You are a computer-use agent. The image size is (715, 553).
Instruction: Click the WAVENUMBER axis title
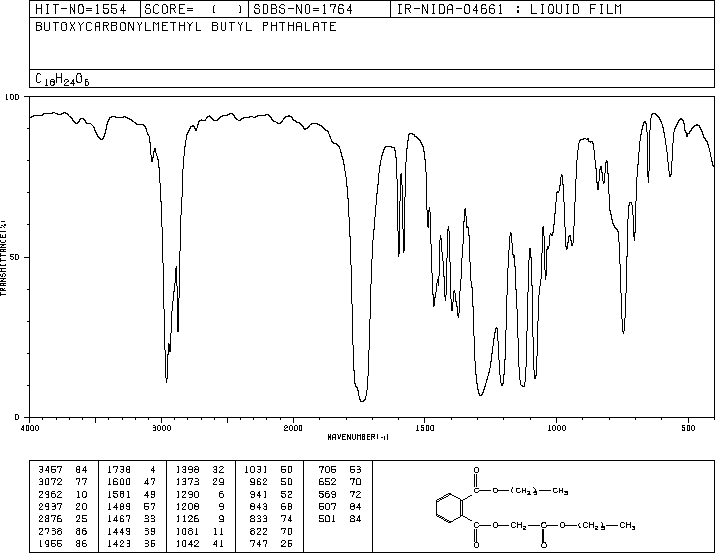pos(358,437)
